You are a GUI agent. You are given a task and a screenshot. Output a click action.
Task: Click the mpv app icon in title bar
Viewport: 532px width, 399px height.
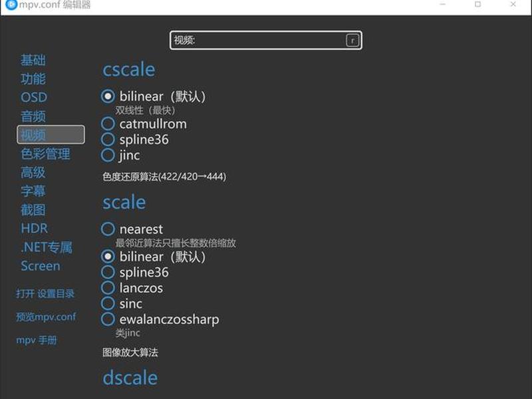(11, 5)
